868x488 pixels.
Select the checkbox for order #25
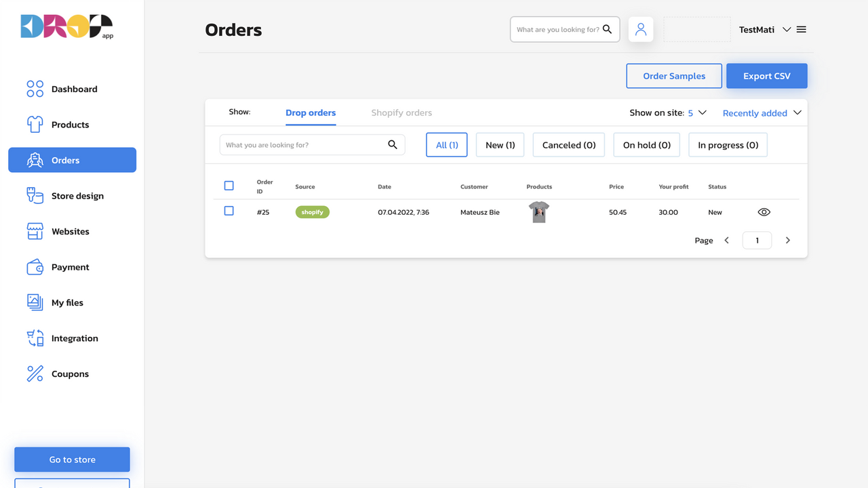[229, 211]
